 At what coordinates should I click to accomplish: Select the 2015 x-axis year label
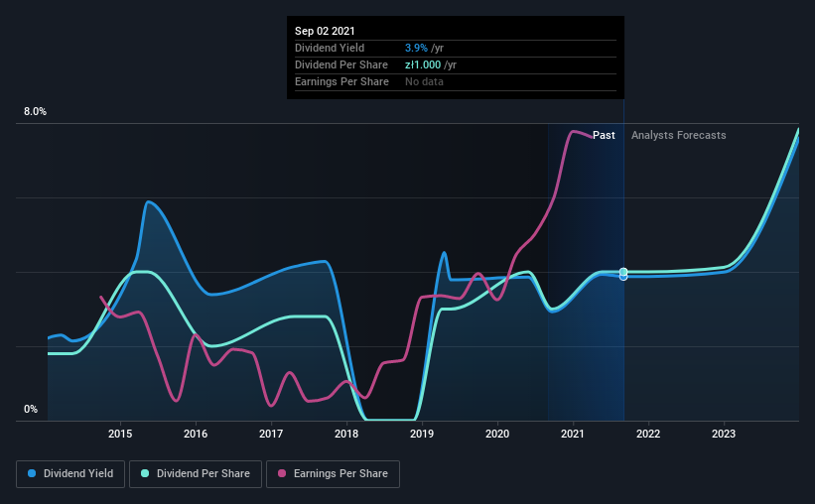120,434
